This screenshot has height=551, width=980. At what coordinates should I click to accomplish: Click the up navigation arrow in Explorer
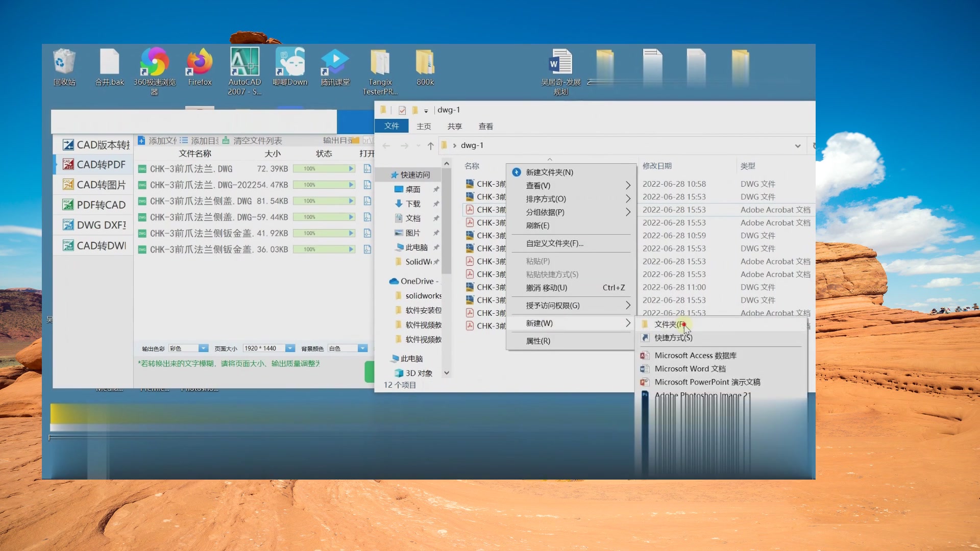pyautogui.click(x=430, y=146)
